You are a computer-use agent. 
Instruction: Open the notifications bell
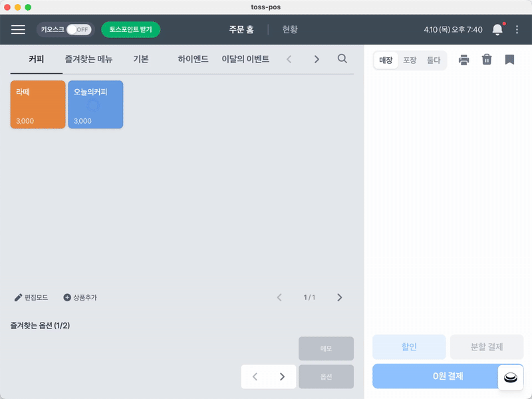[497, 29]
